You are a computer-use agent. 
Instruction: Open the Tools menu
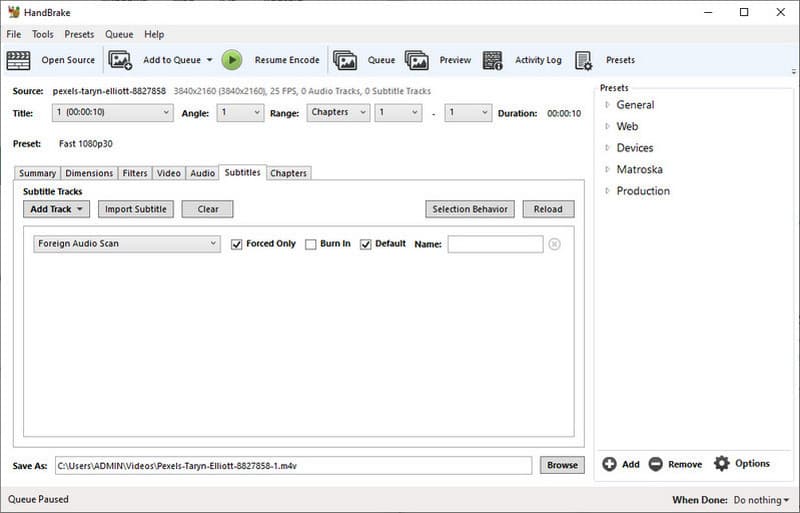43,34
